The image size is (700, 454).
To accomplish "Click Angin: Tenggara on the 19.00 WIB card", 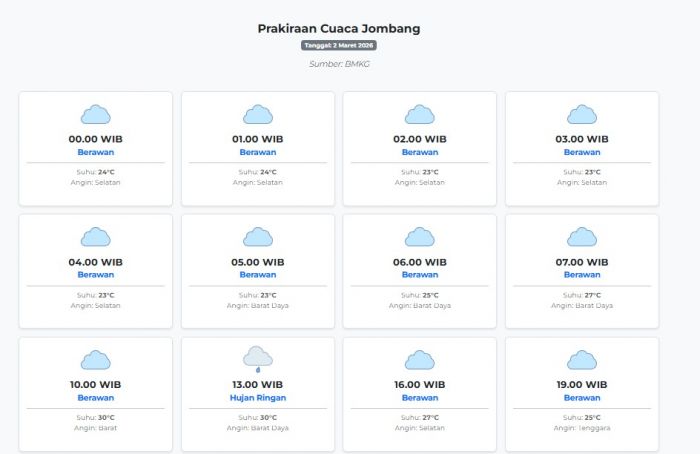I will (x=582, y=428).
